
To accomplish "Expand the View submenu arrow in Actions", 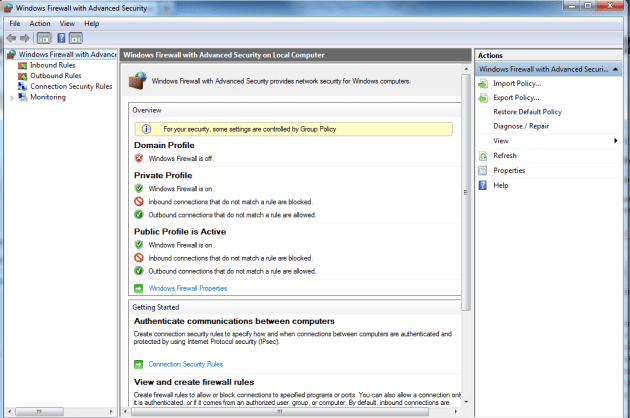I will (616, 141).
